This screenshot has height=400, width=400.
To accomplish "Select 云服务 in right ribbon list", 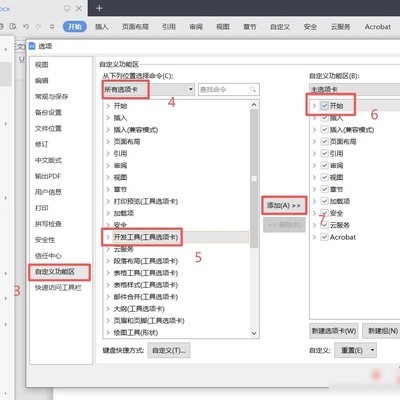I will tap(340, 225).
